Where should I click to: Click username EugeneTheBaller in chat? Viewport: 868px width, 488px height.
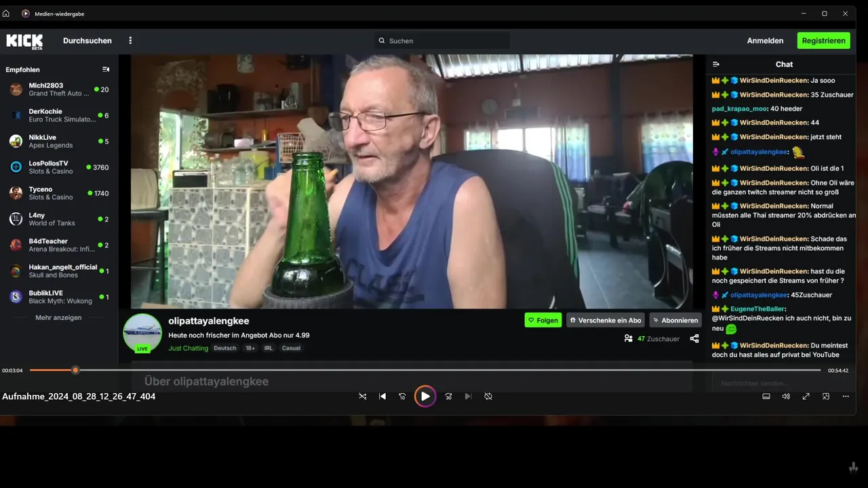pos(757,308)
